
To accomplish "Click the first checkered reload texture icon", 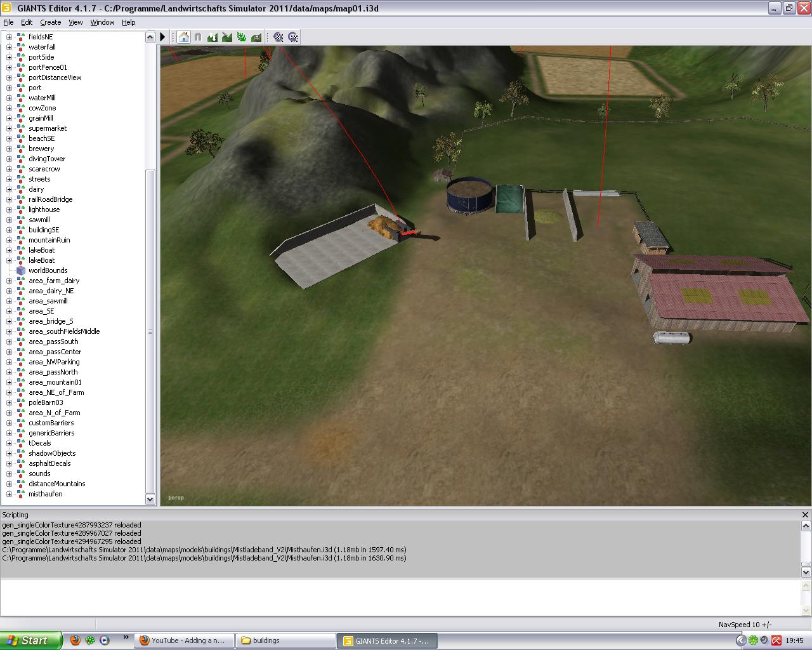I will coord(278,37).
